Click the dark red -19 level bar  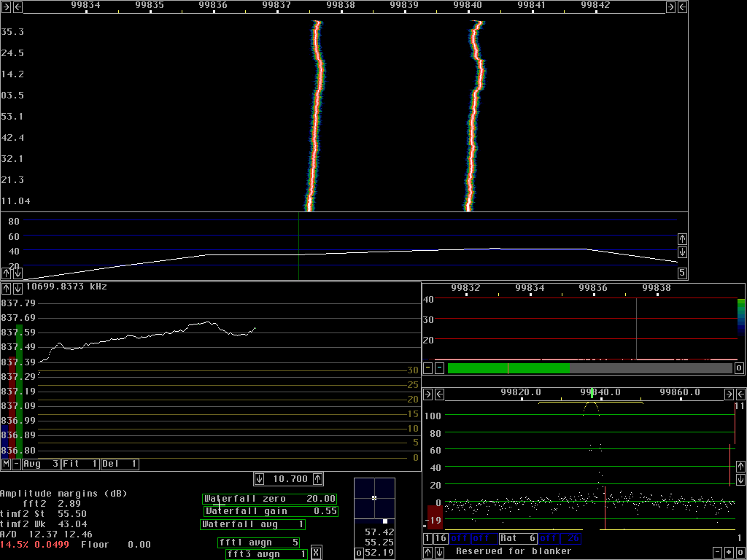click(x=435, y=517)
